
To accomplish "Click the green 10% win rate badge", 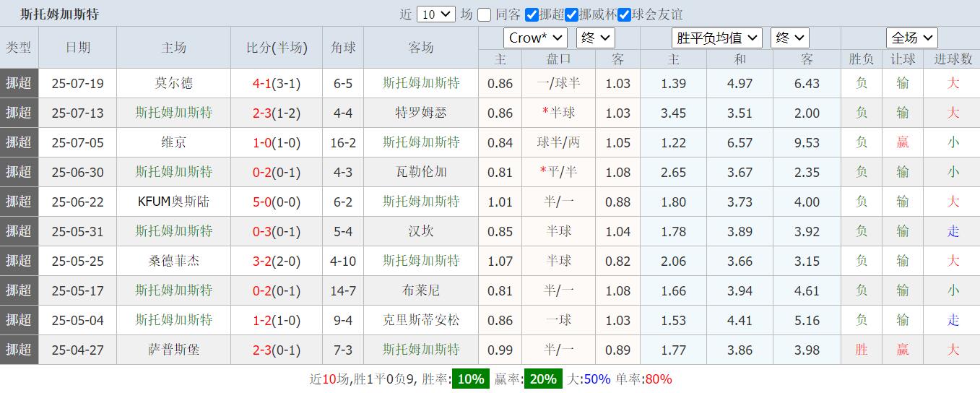I will tap(470, 379).
